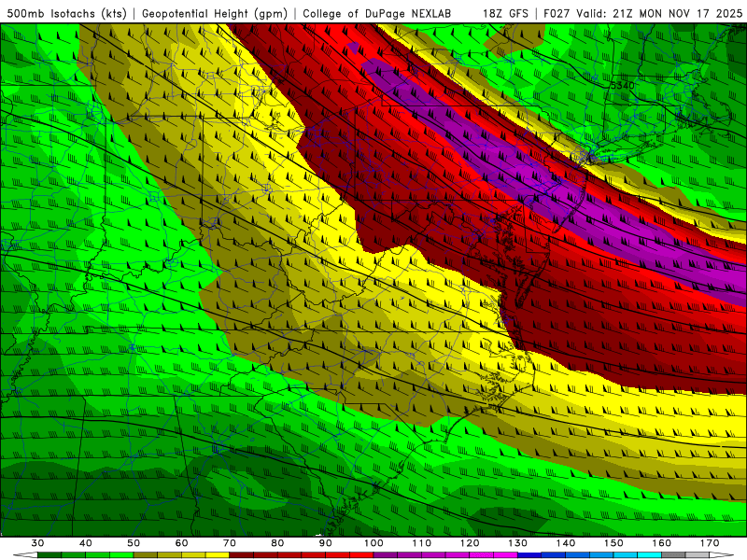Select the purple swatch right of 100
The width and height of the screenshot is (747, 560).
386,555
